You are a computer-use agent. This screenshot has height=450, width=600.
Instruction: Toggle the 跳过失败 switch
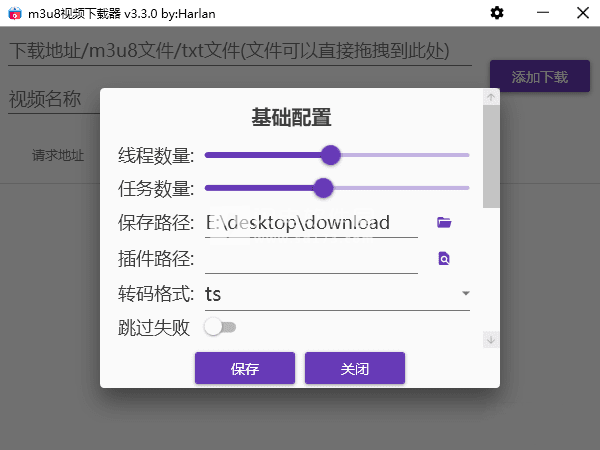click(x=220, y=327)
